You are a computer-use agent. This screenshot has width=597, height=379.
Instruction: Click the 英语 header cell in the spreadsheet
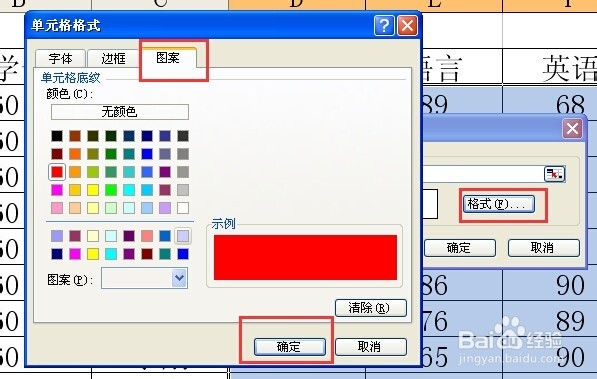click(x=550, y=67)
